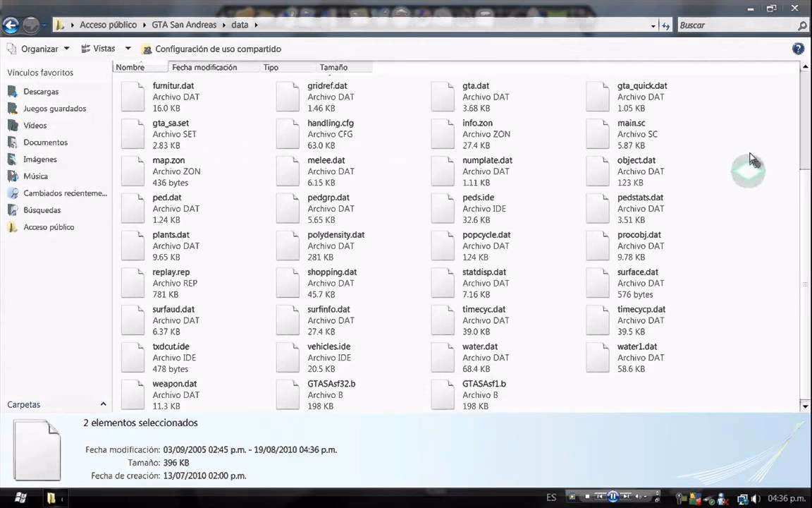This screenshot has width=812, height=508.
Task: Open the help question mark icon
Action: point(798,49)
